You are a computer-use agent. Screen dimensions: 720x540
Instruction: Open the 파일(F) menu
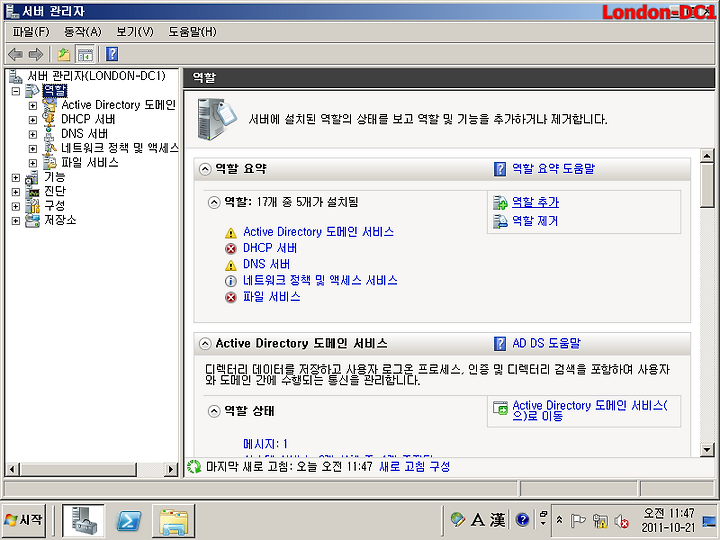pos(30,32)
